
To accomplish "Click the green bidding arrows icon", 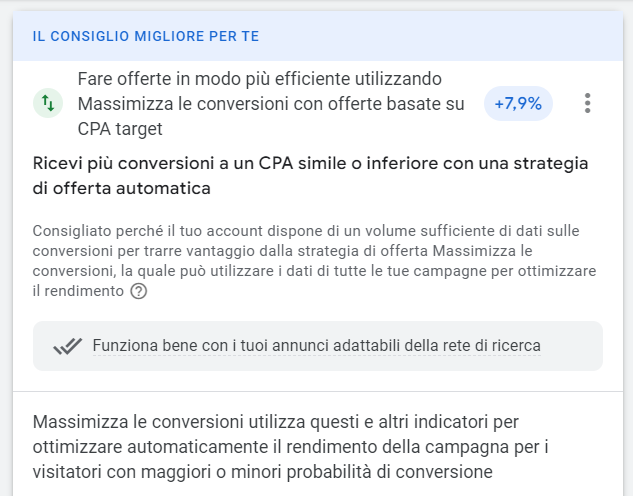I will tap(47, 103).
